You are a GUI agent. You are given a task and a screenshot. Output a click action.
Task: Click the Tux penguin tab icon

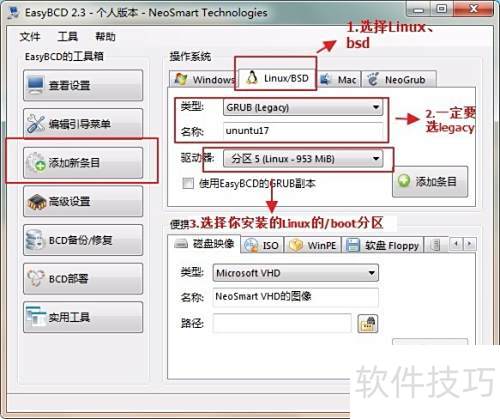[252, 78]
